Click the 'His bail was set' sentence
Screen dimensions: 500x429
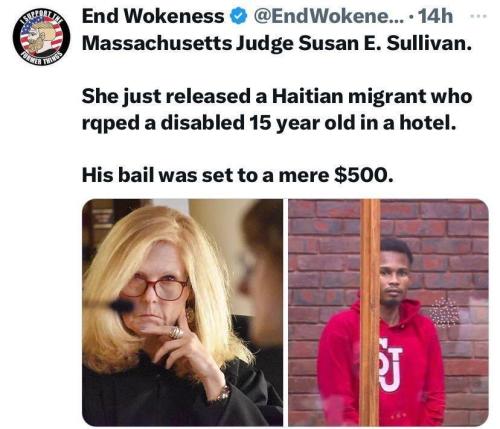tap(238, 175)
